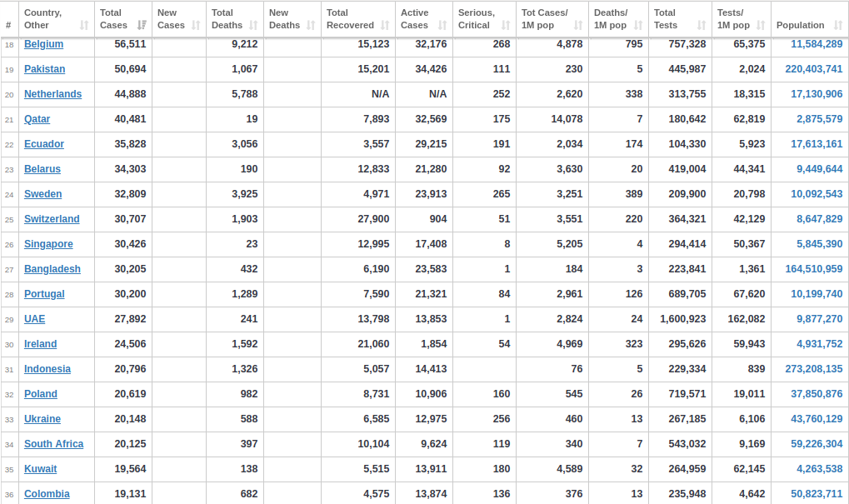Select Qatar Tot Cases/1M value 14,078
The width and height of the screenshot is (849, 504).
567,119
